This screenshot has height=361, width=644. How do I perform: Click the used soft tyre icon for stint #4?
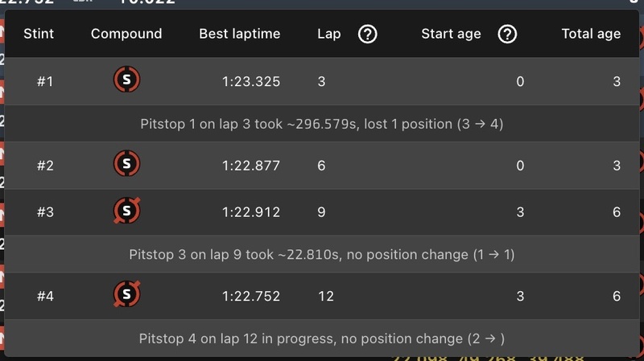click(126, 295)
